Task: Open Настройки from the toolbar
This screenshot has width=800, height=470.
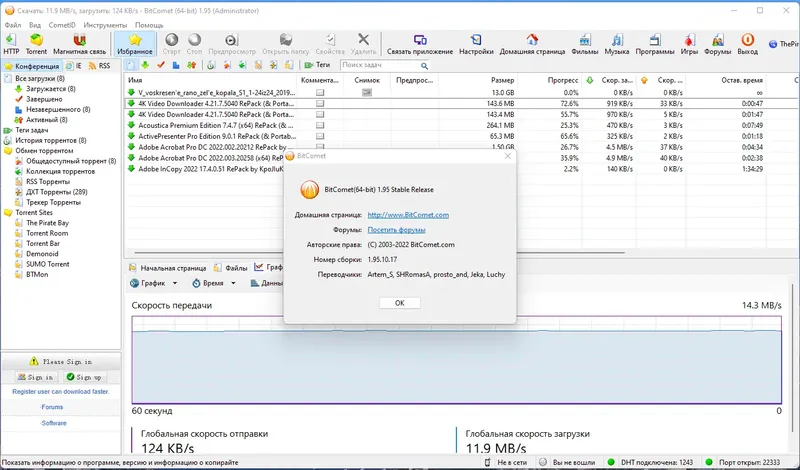Action: (476, 44)
